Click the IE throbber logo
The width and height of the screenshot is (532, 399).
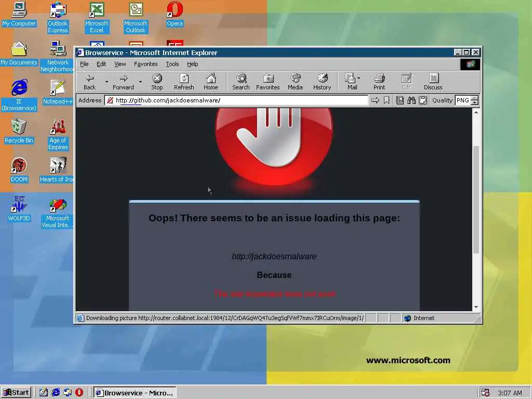[x=470, y=64]
